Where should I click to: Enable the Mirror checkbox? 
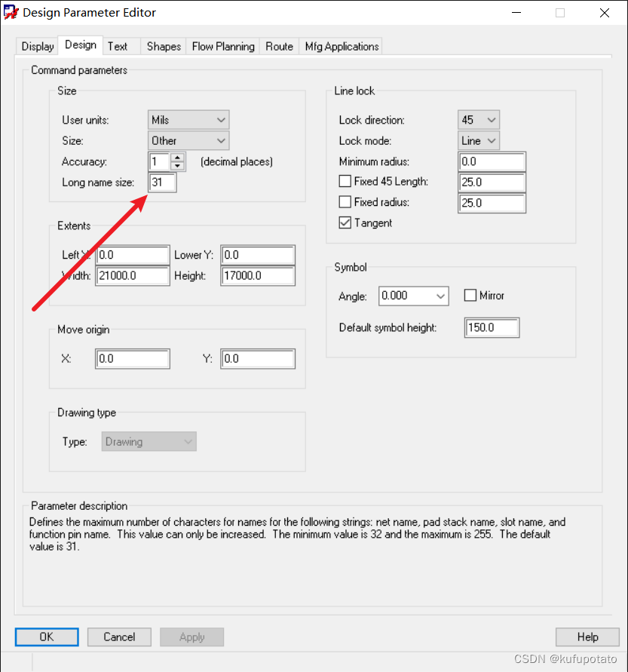coord(470,296)
